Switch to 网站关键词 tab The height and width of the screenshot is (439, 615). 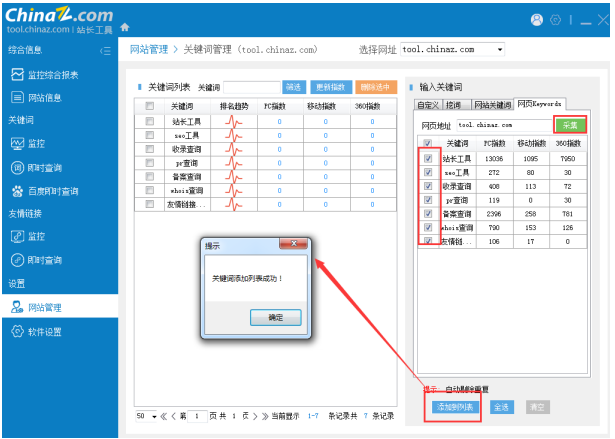(x=493, y=105)
